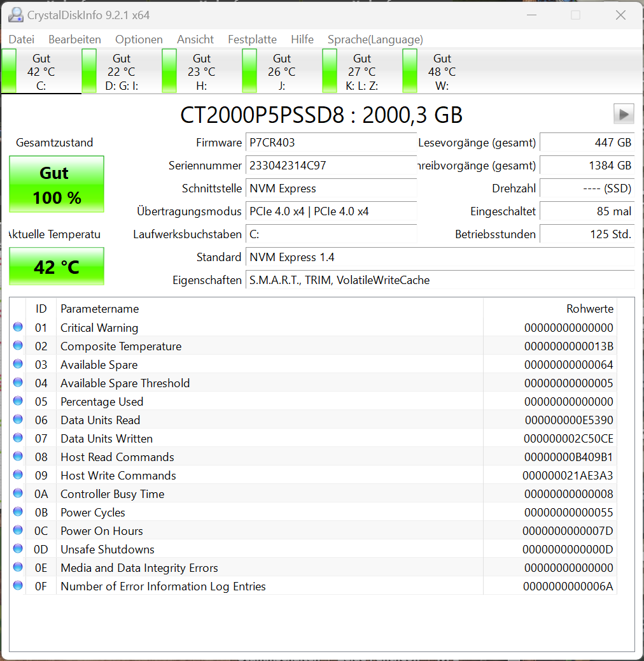This screenshot has height=661, width=644.
Task: Switch to the W: drive tab
Action: click(442, 71)
